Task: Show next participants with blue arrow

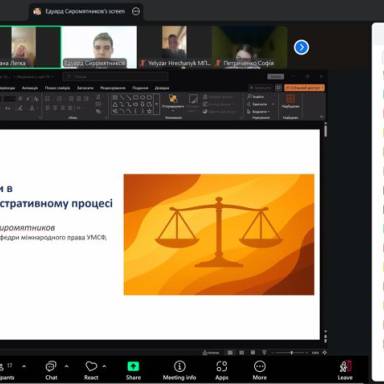Action: (x=301, y=47)
